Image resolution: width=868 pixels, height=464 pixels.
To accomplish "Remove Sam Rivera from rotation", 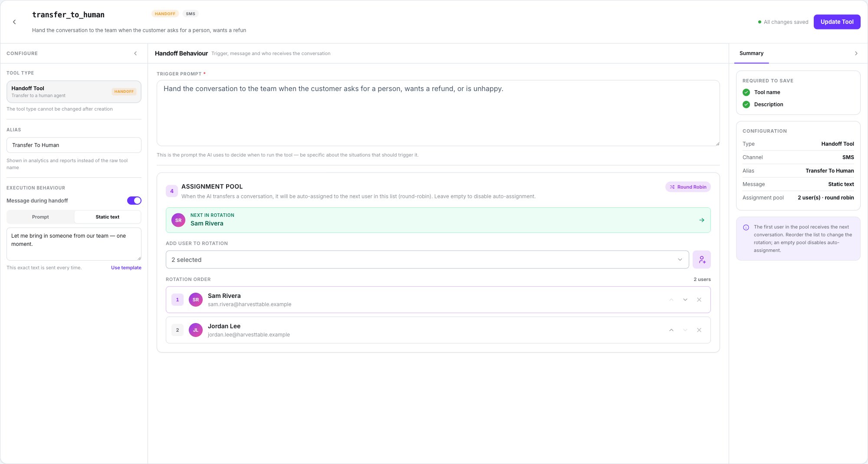I will click(x=699, y=300).
